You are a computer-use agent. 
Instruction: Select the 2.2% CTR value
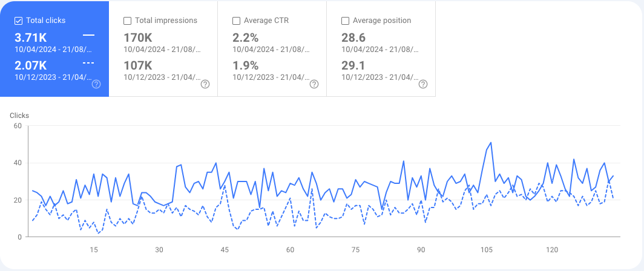[x=246, y=38]
